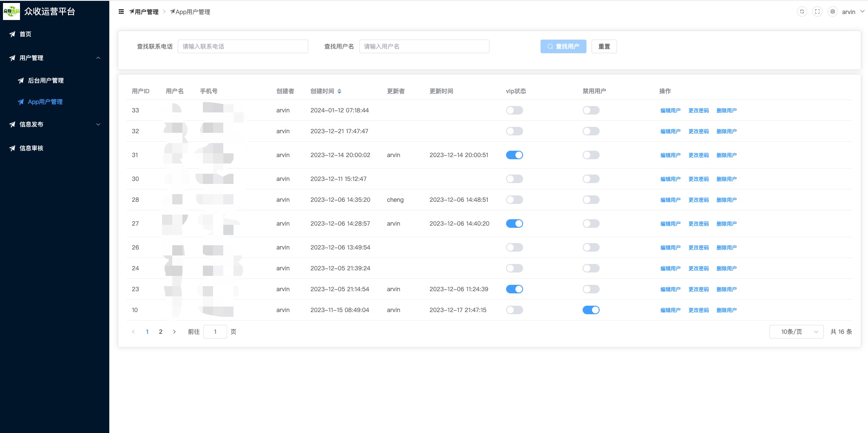This screenshot has height=433, width=868.
Task: Open the arvin account dropdown
Action: click(853, 11)
